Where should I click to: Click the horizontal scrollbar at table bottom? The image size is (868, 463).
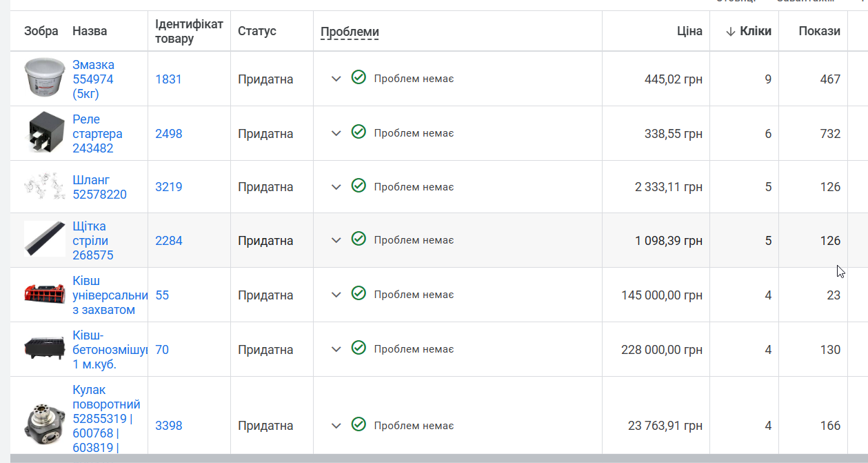(438, 459)
